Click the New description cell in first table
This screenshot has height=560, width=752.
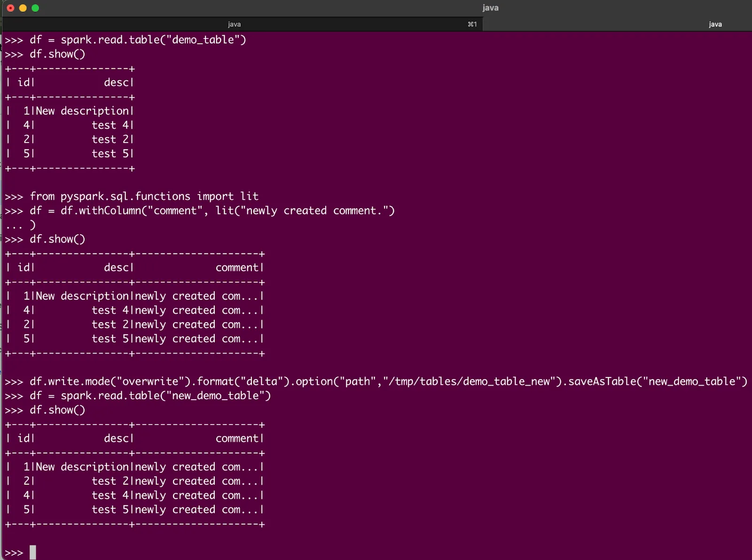(x=83, y=110)
